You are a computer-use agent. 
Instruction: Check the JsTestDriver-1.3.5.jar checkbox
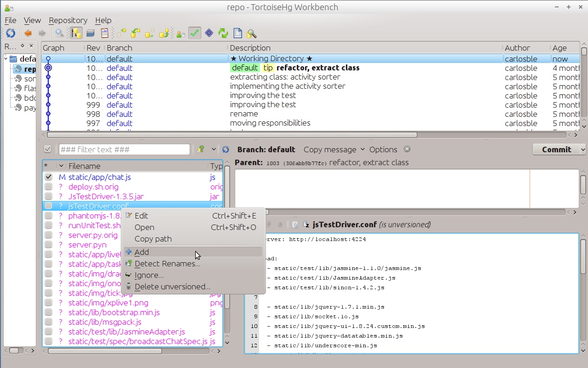tap(49, 196)
